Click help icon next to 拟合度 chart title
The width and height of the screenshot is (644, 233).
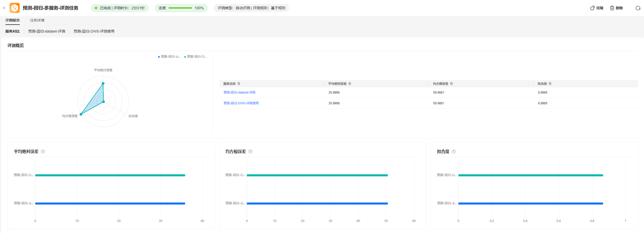pos(454,151)
